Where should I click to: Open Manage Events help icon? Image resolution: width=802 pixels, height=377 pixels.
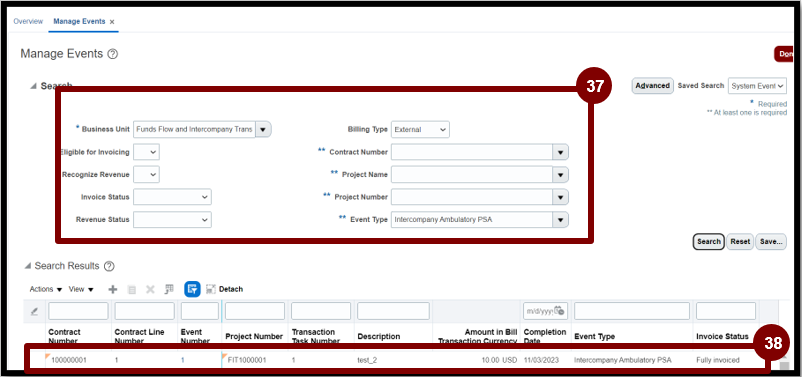coord(113,54)
